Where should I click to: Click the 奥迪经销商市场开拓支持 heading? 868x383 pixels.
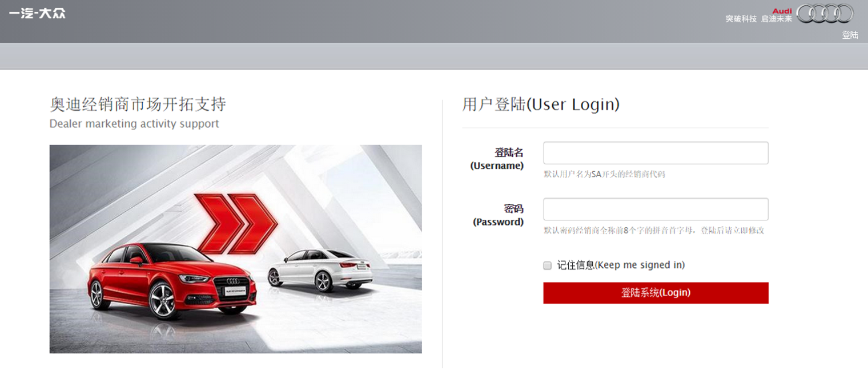point(138,104)
